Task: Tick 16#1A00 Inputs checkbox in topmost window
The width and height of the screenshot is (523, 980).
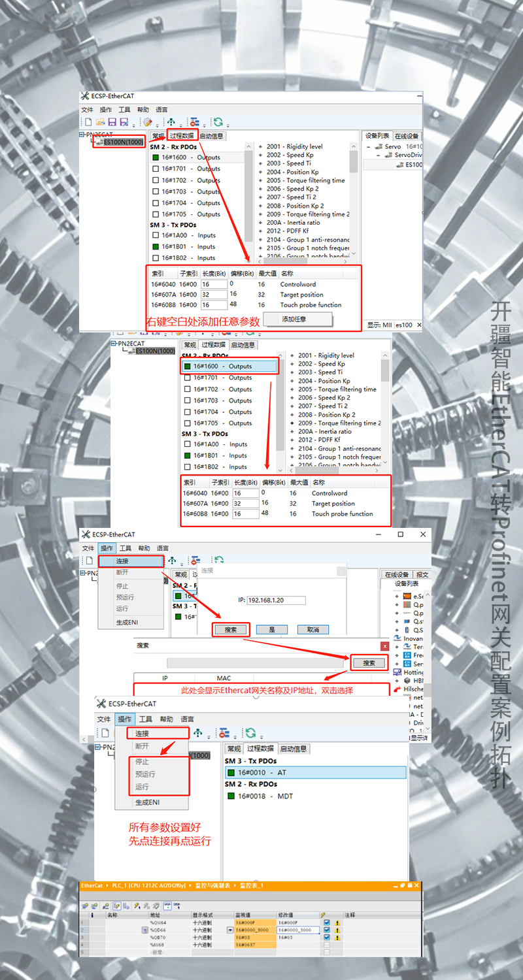Action: pos(156,235)
